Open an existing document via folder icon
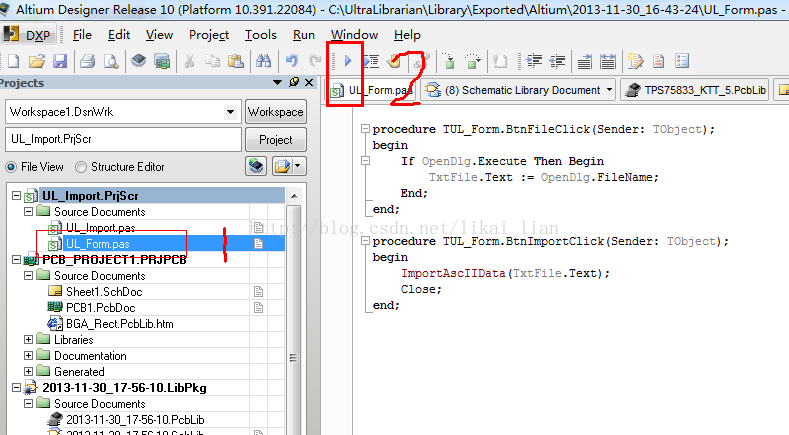 pos(37,61)
